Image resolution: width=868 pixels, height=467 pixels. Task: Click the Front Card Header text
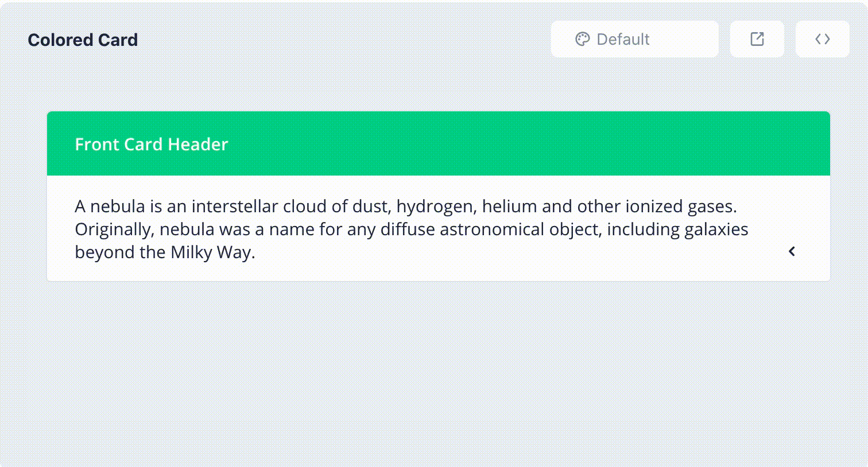tap(152, 144)
